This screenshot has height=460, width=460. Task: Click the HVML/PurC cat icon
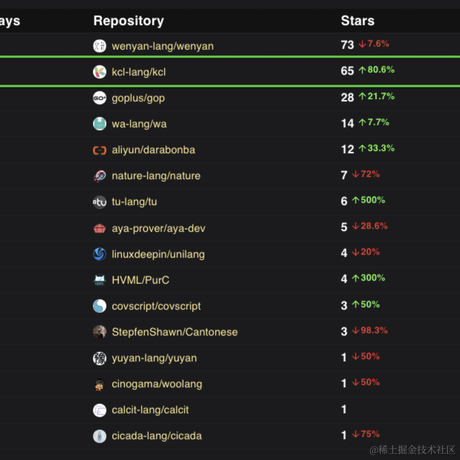(99, 280)
